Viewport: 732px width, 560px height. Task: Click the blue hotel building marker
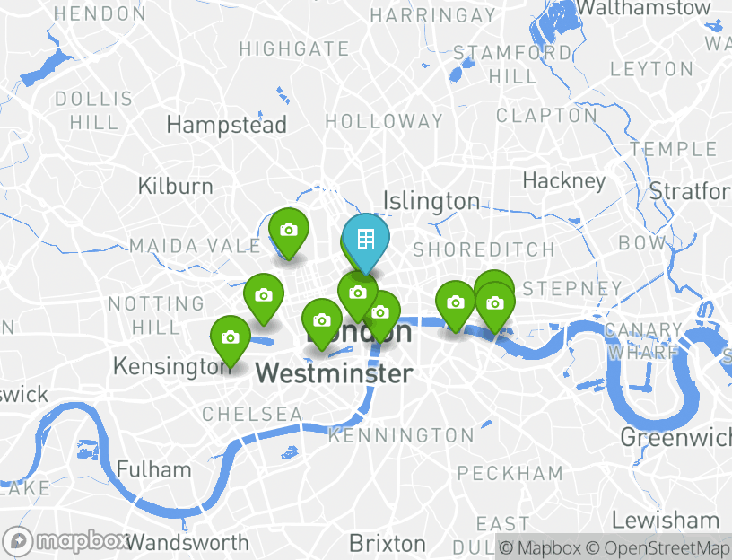click(x=365, y=241)
